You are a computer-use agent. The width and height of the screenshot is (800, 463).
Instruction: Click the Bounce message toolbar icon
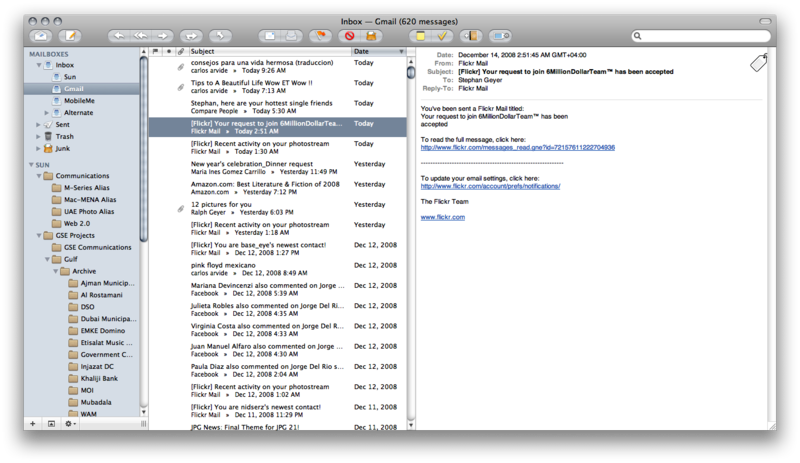[x=220, y=36]
